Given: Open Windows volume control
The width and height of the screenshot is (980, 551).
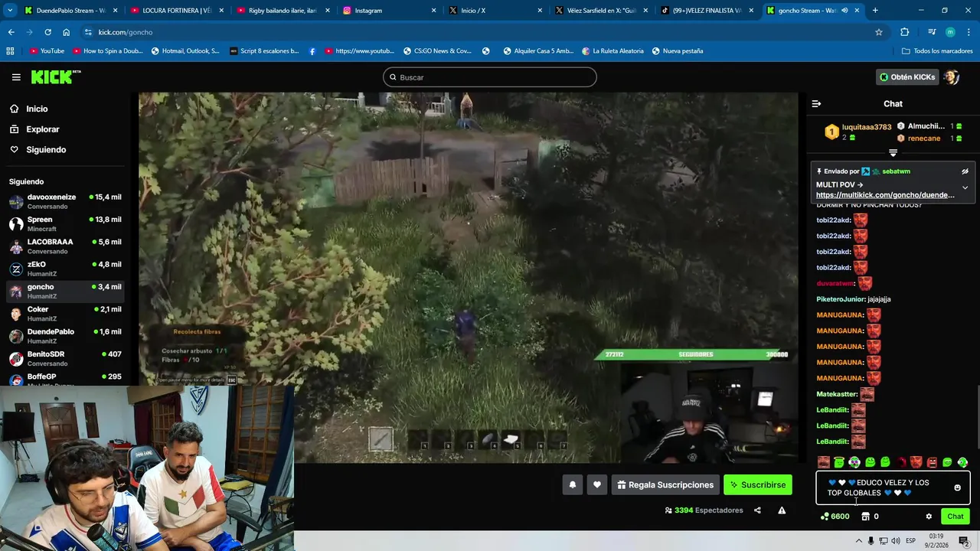Looking at the screenshot, I should (x=896, y=541).
